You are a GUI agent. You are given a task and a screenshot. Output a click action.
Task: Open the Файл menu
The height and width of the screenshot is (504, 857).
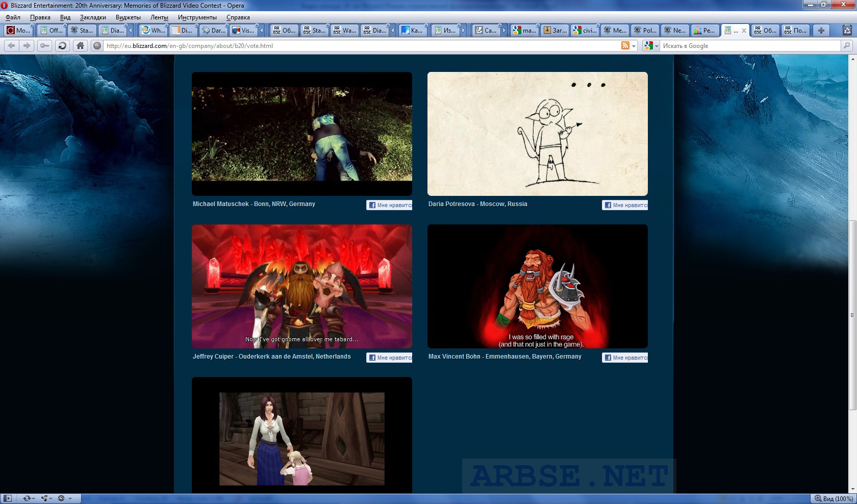13,17
